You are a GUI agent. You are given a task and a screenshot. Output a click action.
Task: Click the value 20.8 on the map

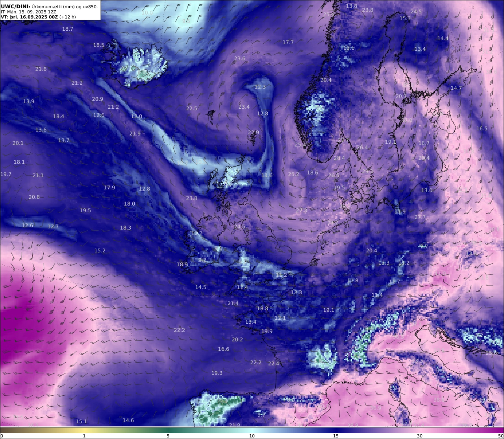point(34,197)
